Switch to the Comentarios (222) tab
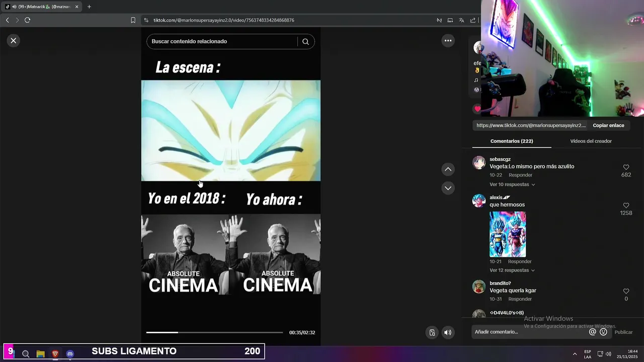 [512, 141]
